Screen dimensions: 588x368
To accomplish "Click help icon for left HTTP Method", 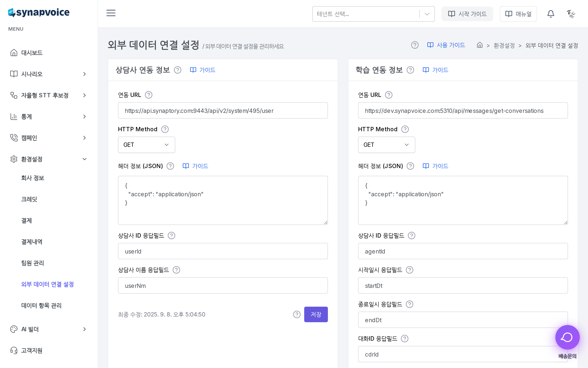I will point(165,129).
